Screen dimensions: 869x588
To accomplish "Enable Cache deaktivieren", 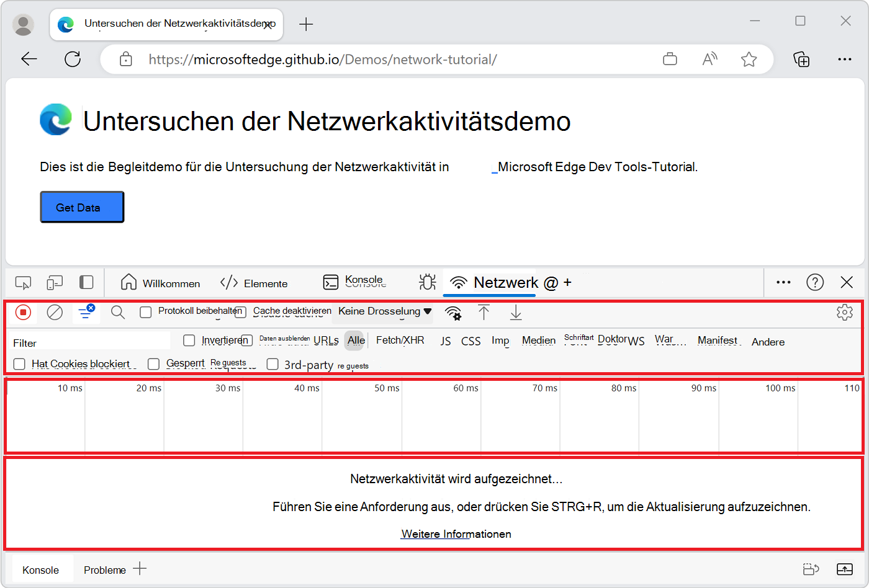I will pyautogui.click(x=241, y=312).
